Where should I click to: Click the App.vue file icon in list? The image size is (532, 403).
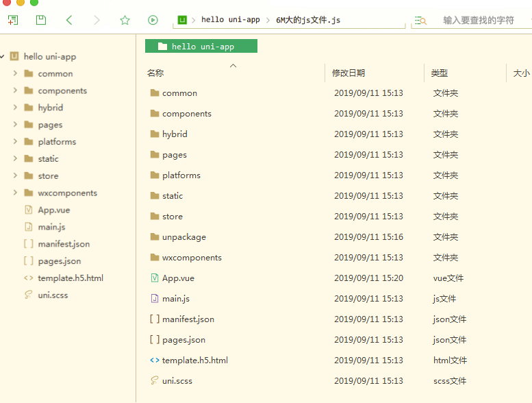click(x=154, y=278)
